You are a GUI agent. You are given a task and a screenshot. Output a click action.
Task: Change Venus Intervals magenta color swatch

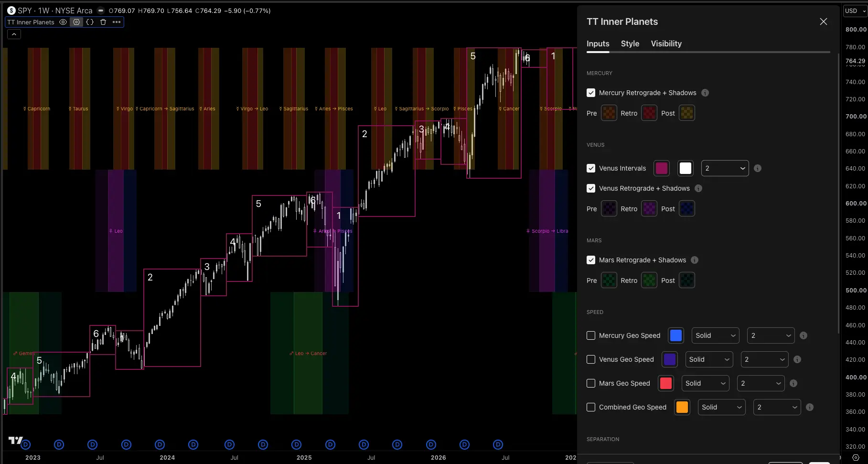661,168
